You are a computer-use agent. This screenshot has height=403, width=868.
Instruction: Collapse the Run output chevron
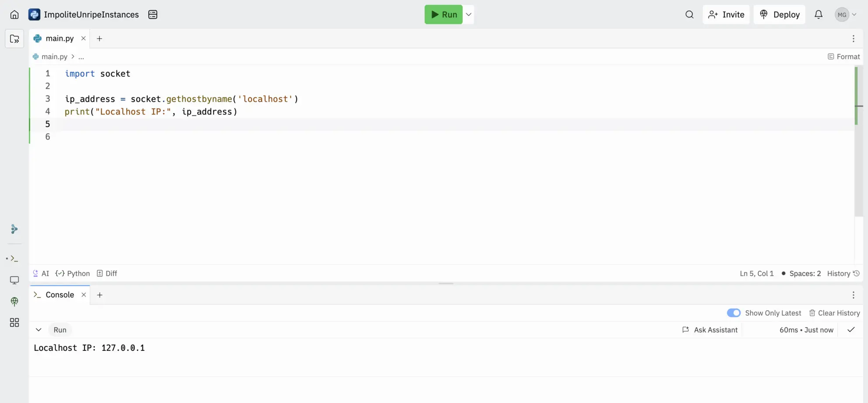pyautogui.click(x=39, y=330)
